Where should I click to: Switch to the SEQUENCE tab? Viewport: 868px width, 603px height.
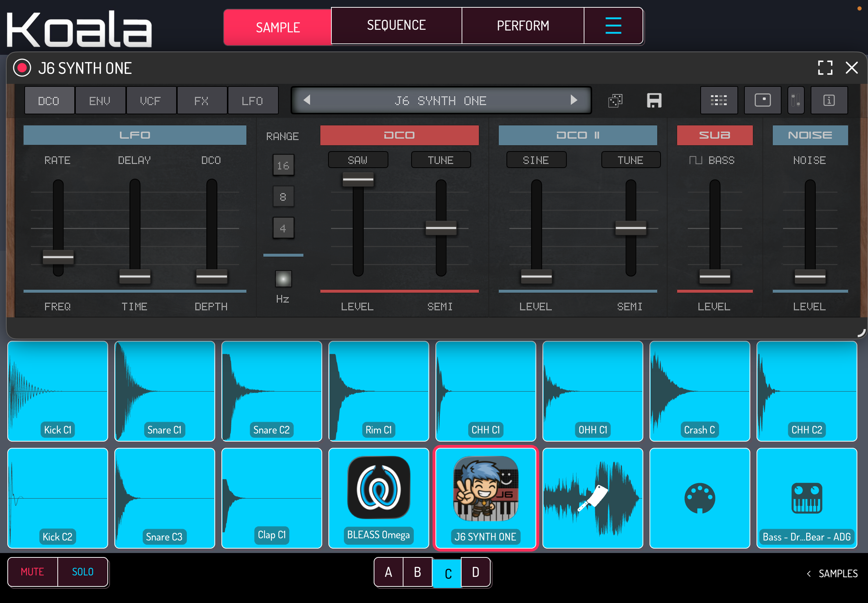tap(396, 26)
